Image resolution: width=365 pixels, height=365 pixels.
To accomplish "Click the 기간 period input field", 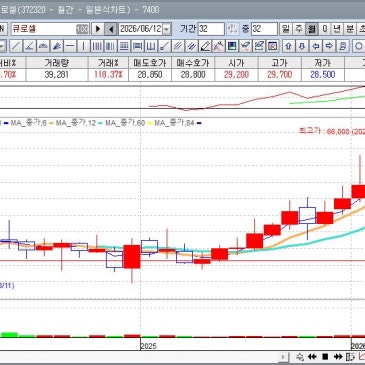I will click(x=211, y=29).
